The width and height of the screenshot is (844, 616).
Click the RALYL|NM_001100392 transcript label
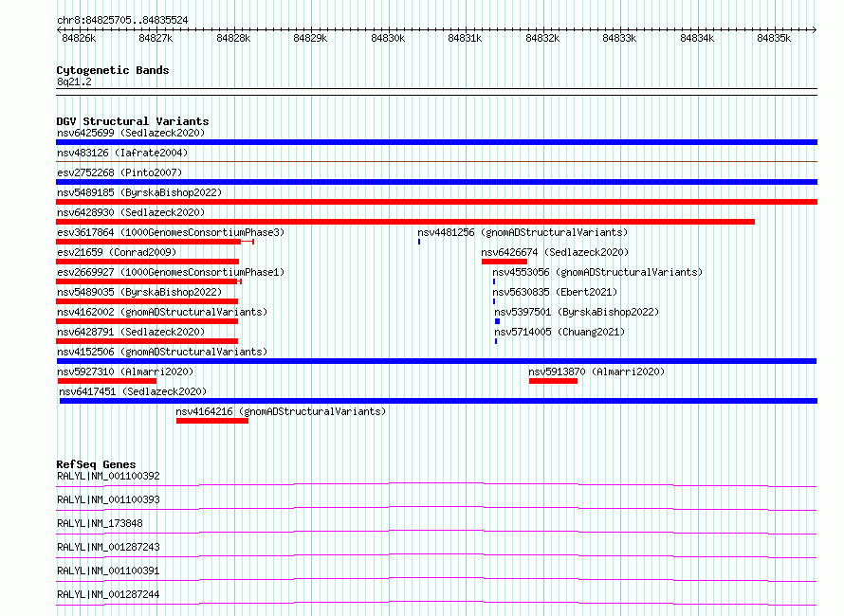tap(108, 476)
